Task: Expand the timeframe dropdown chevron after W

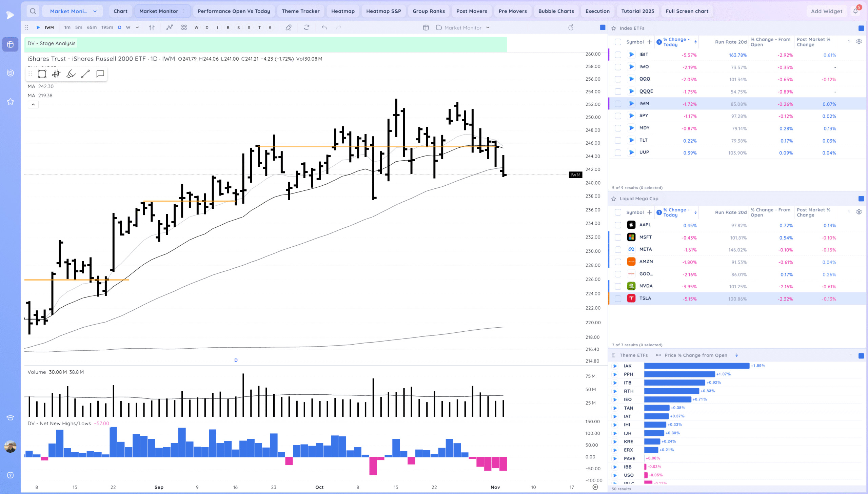Action: pyautogui.click(x=137, y=27)
